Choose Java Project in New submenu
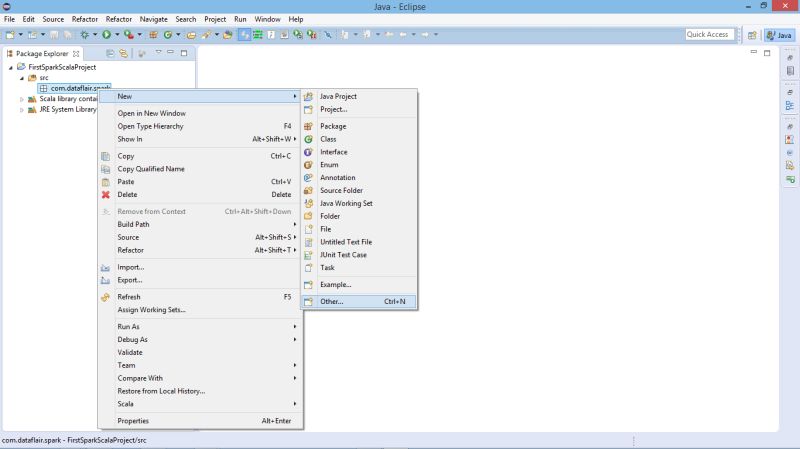 tap(359, 96)
